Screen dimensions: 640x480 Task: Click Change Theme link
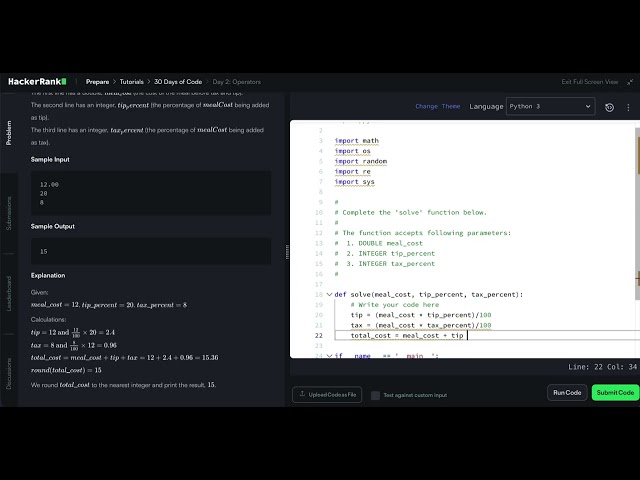tap(438, 106)
